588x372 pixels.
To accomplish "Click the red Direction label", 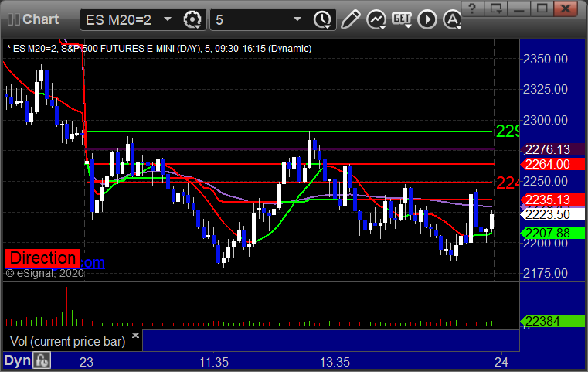I will pyautogui.click(x=42, y=258).
